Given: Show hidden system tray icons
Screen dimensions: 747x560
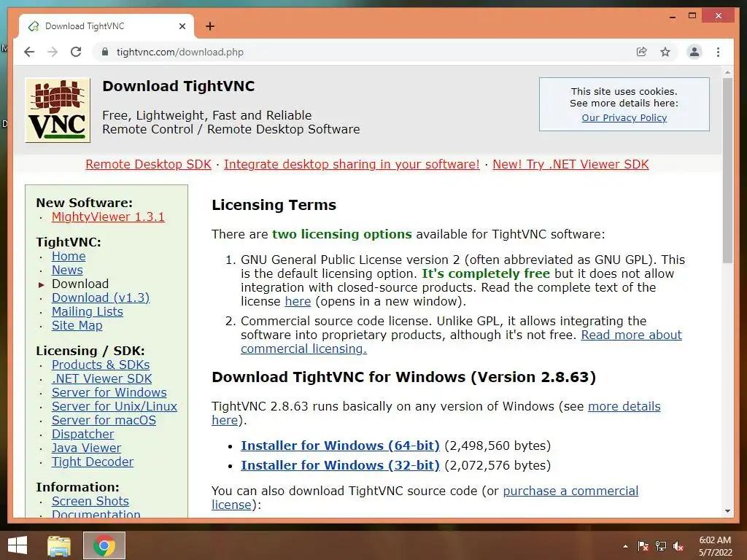Looking at the screenshot, I should click(625, 546).
